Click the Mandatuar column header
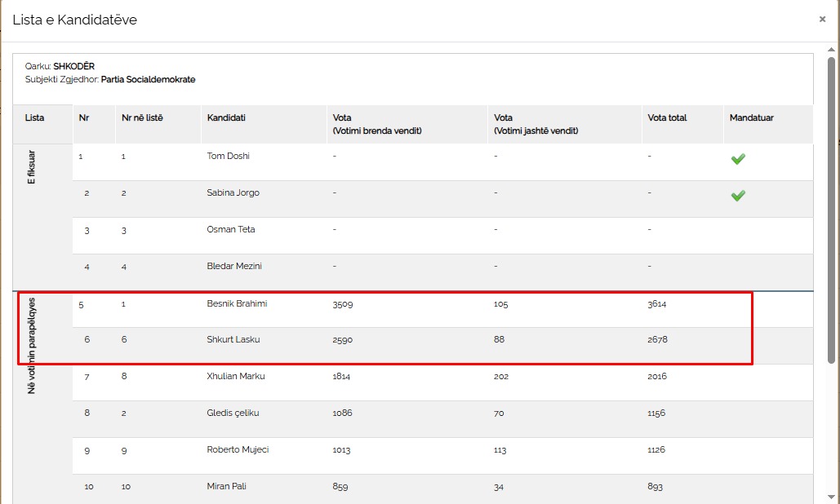Viewport: 840px width, 504px height. pos(752,117)
